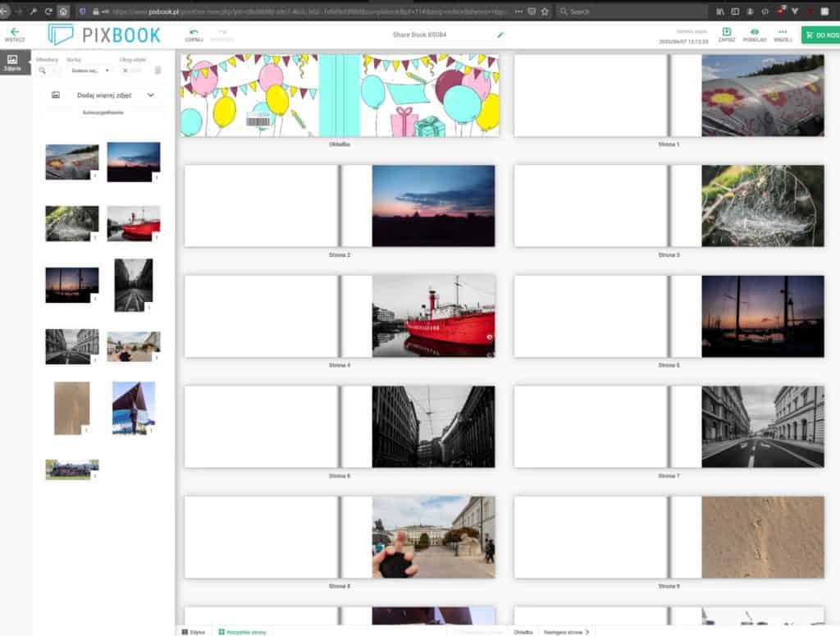The image size is (840, 636).
Task: Open the Więcej three-dots menu
Action: click(x=783, y=34)
